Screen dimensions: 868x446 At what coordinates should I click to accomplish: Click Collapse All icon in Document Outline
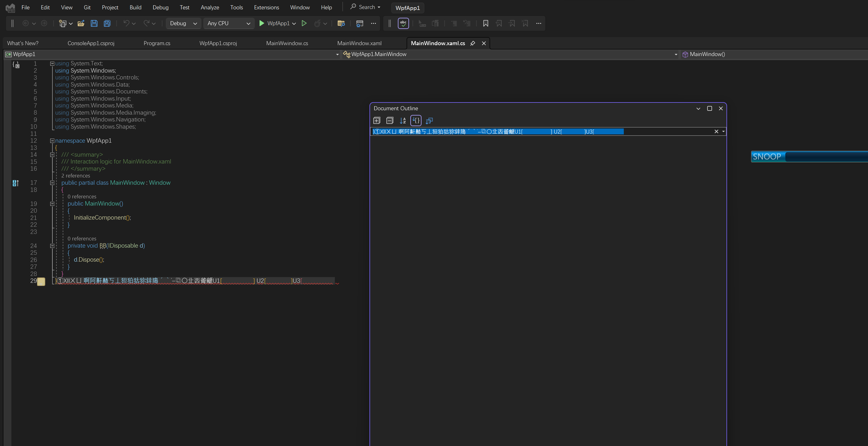(x=390, y=121)
